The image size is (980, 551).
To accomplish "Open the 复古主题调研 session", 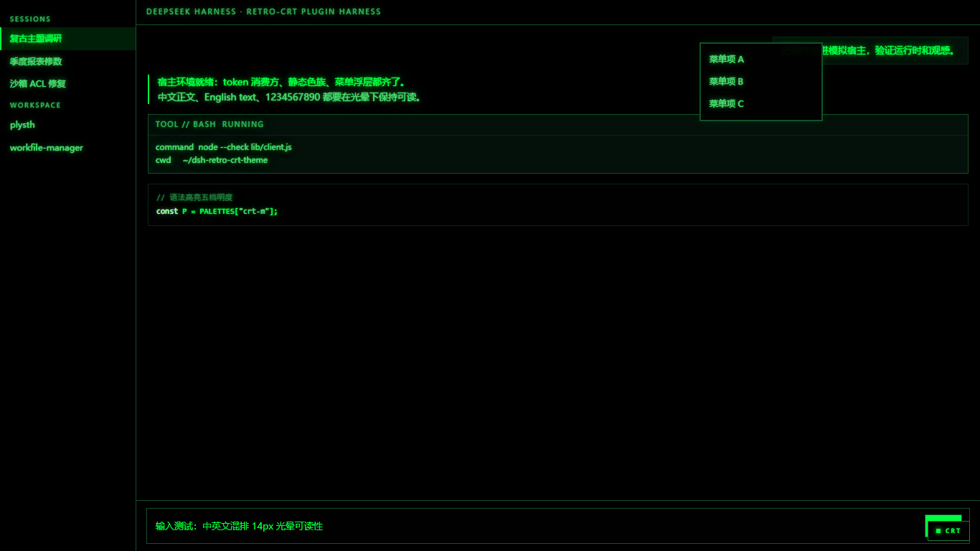I will [67, 39].
